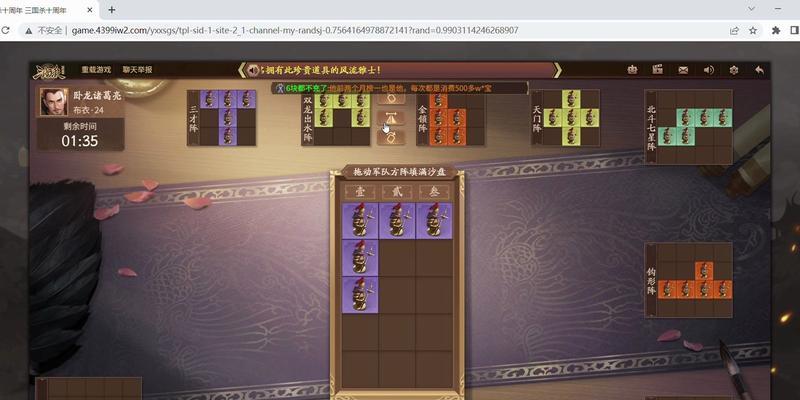Click the top-right purple soldier tile on the board

coord(434,221)
